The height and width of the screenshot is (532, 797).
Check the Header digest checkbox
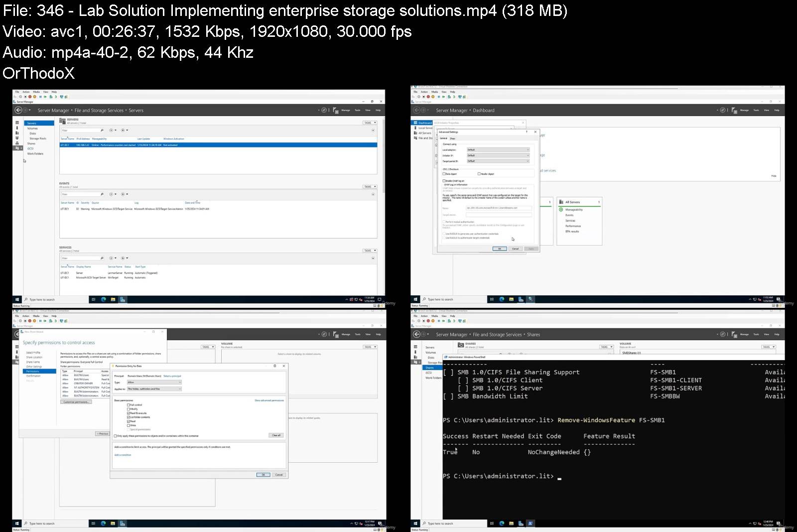[x=479, y=174]
